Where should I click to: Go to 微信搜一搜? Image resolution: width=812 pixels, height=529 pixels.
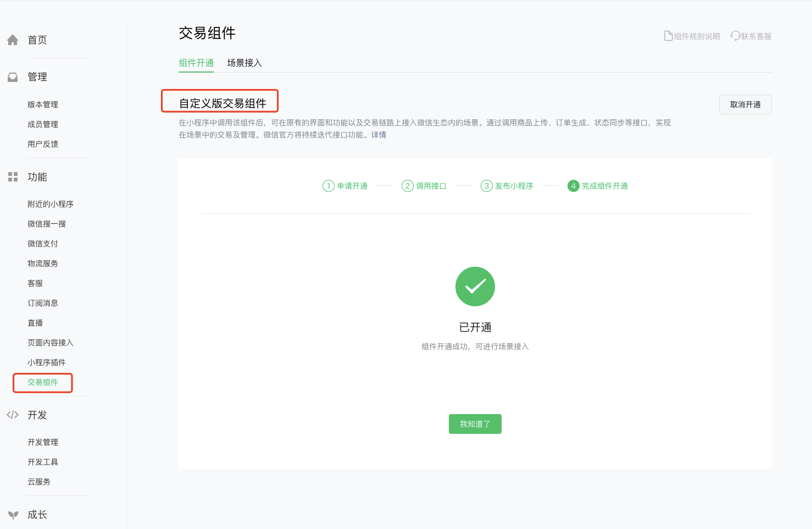tap(47, 224)
